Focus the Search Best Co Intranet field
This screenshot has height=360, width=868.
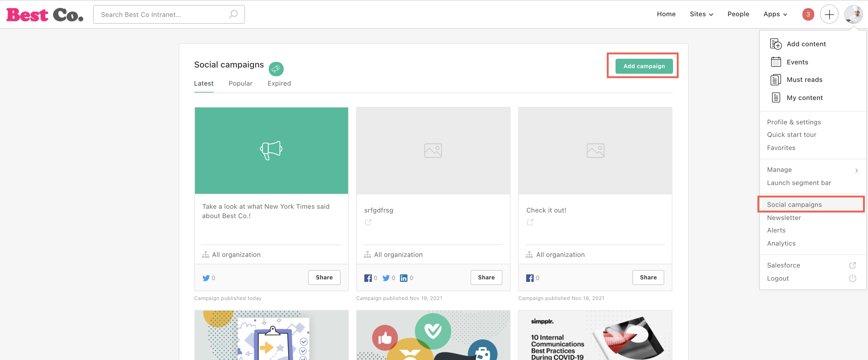[x=169, y=14]
